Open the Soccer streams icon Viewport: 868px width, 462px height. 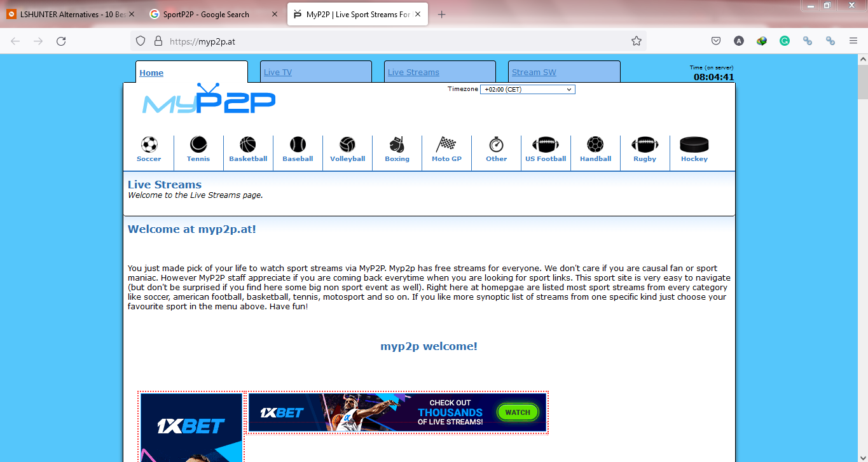(149, 144)
